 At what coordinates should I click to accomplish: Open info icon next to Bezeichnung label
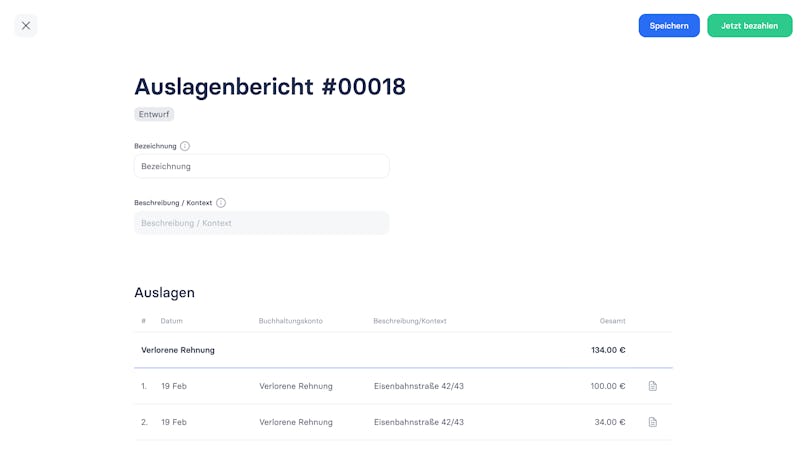click(x=185, y=146)
